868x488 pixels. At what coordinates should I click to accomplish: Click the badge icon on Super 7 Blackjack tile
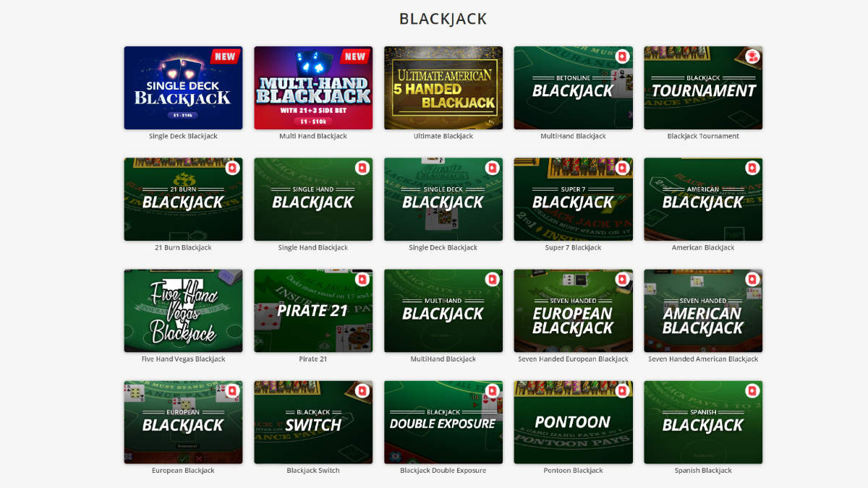click(x=623, y=168)
